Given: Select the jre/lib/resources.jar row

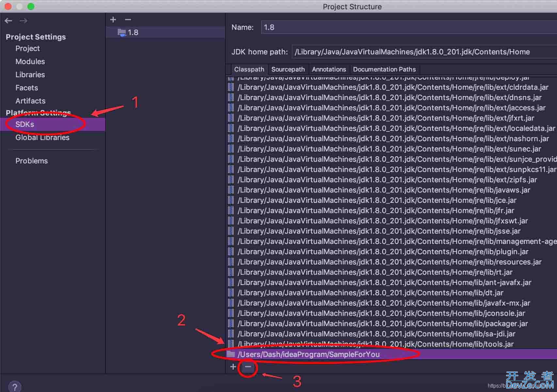Looking at the screenshot, I should (392, 262).
